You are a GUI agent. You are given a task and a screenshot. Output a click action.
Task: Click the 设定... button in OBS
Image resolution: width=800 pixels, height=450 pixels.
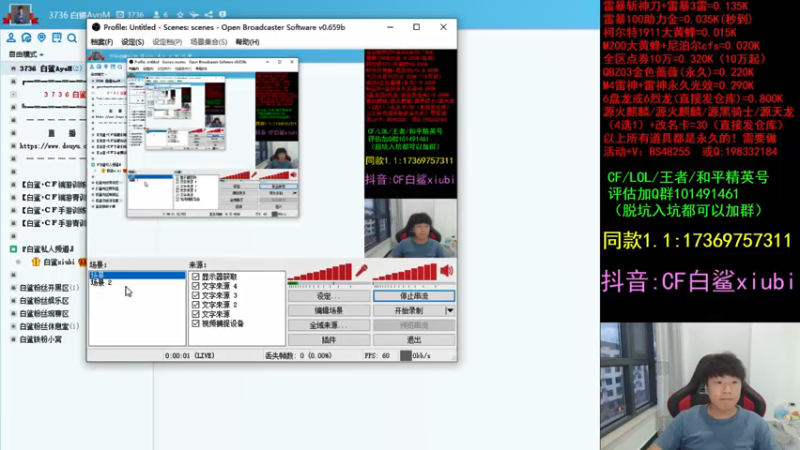pyautogui.click(x=329, y=296)
